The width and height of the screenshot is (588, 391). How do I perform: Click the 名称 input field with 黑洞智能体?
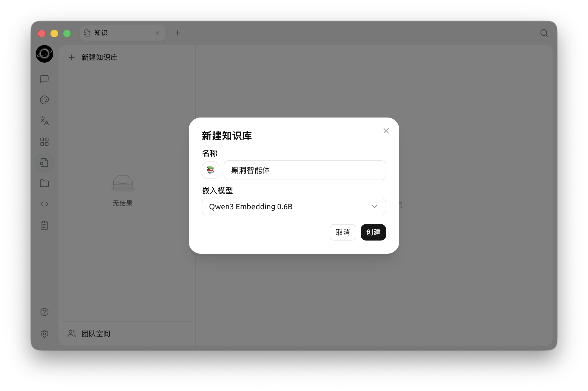[x=305, y=170]
